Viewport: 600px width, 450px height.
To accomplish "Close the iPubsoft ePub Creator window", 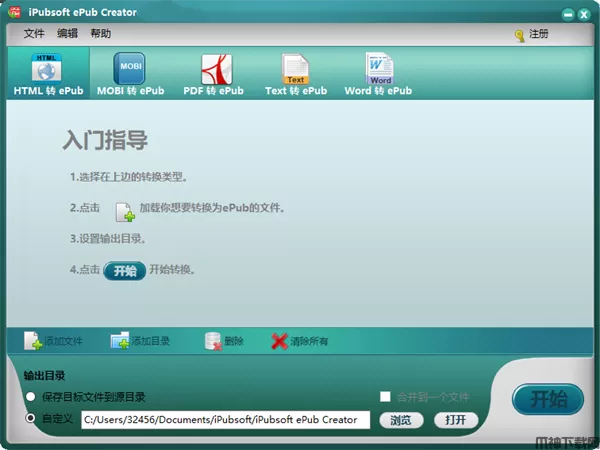I will click(x=584, y=15).
